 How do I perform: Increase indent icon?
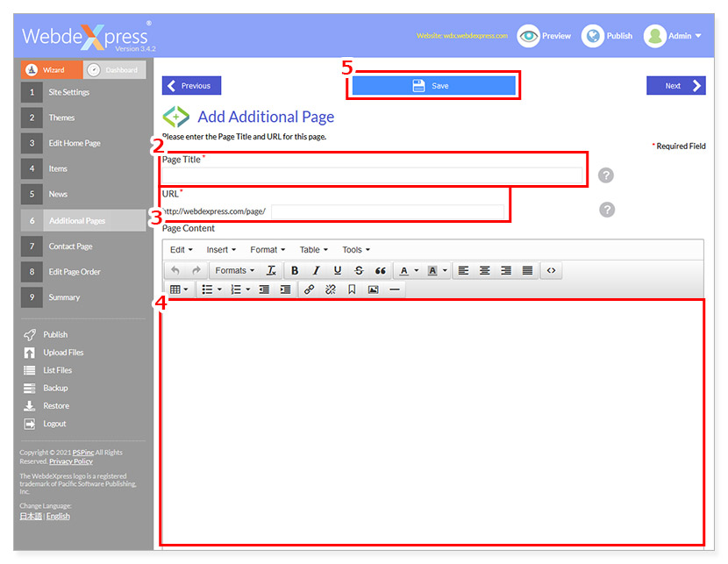[x=286, y=289]
